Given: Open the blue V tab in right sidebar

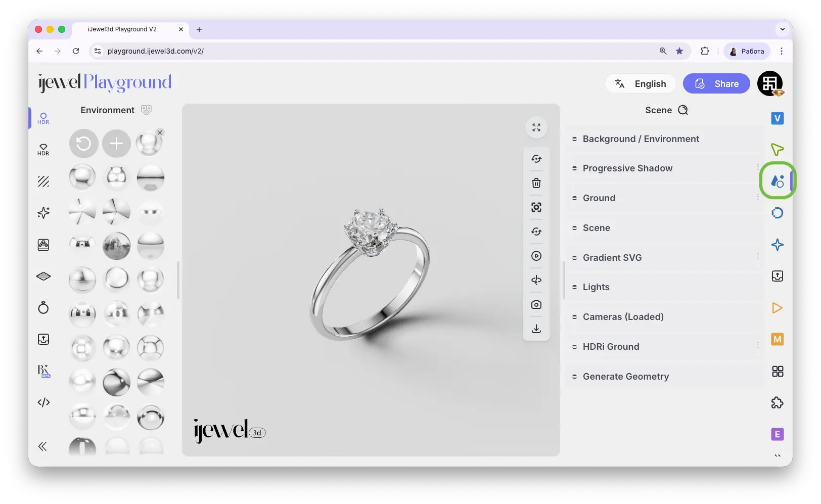Looking at the screenshot, I should point(778,118).
